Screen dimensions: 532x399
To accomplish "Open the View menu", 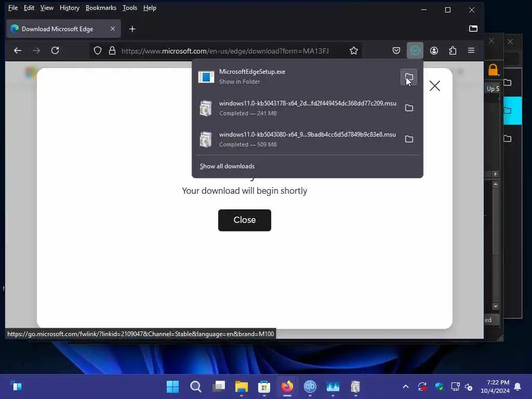I will coord(47,7).
